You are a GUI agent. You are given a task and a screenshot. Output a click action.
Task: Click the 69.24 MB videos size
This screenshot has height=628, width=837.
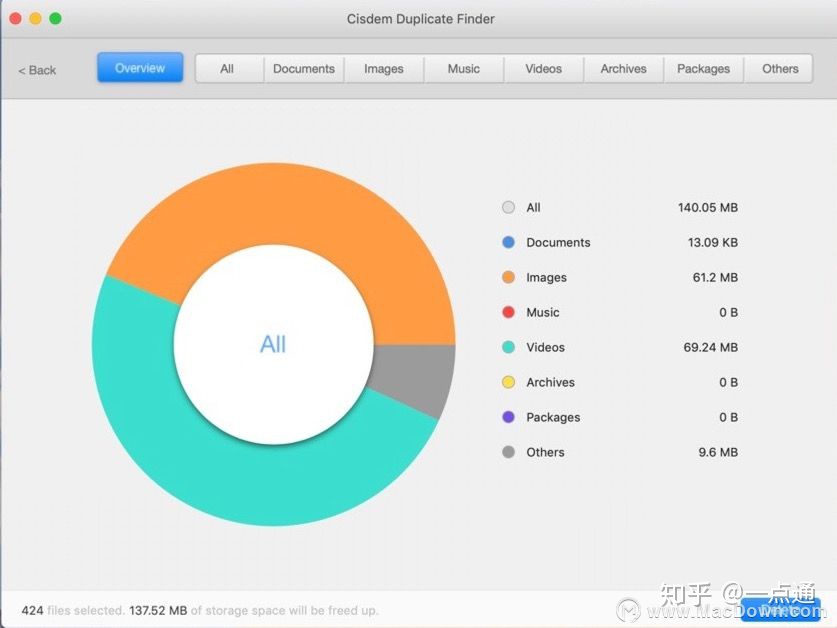(x=710, y=347)
